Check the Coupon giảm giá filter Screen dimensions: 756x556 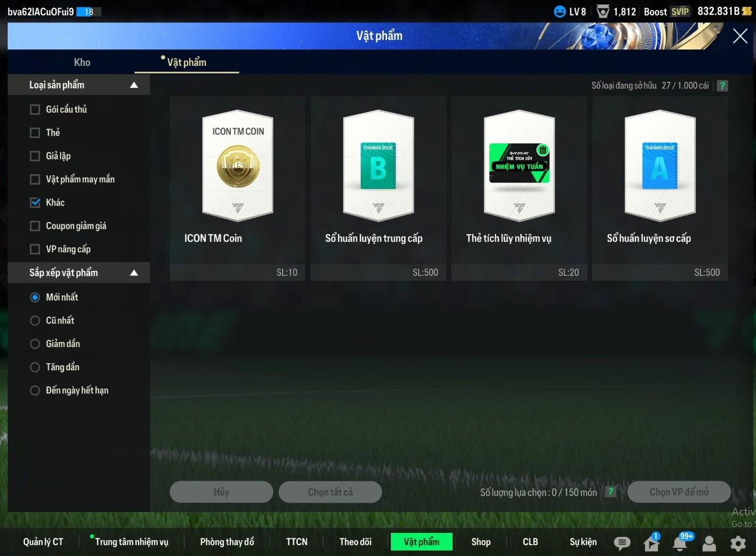point(35,226)
